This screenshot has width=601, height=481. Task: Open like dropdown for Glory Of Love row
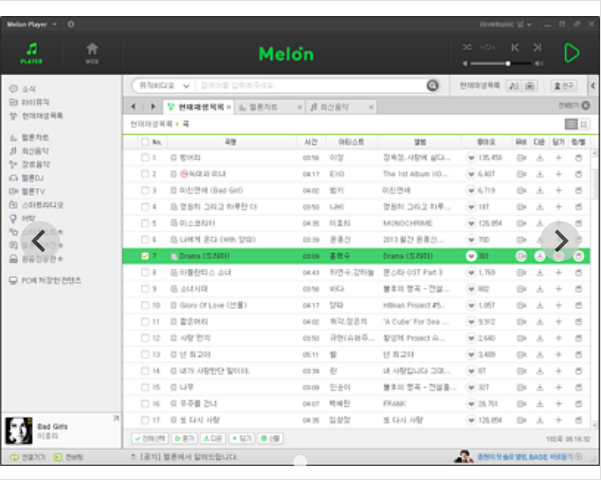[x=471, y=305]
